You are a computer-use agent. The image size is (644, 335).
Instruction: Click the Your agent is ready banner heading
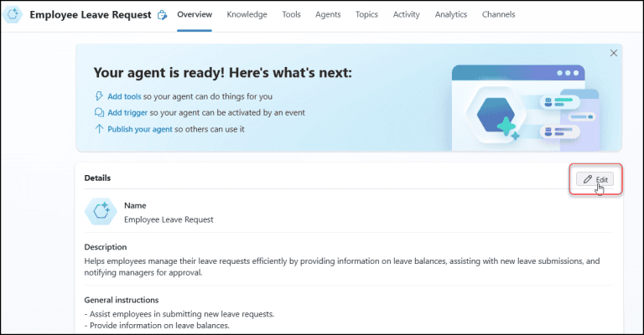pos(222,73)
